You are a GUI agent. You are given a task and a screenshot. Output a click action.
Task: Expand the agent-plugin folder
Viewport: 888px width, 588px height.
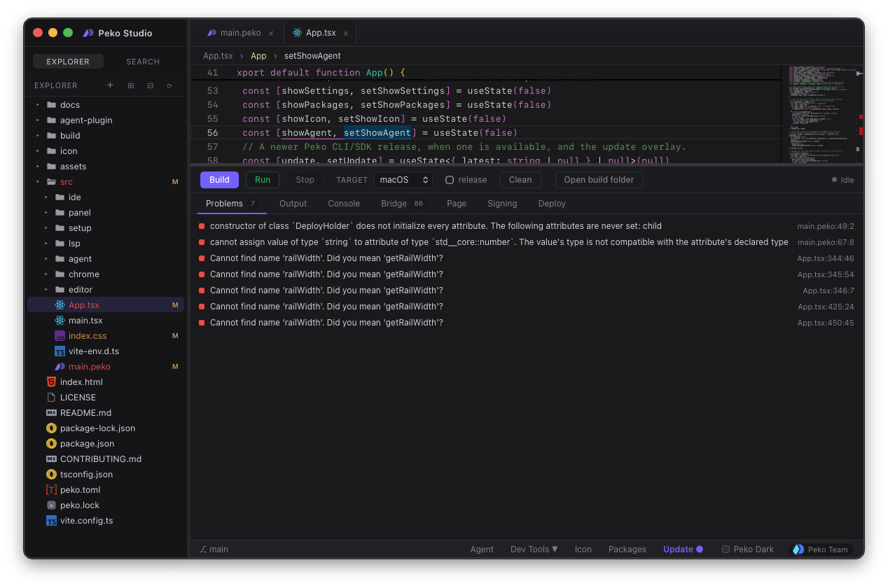(38, 120)
